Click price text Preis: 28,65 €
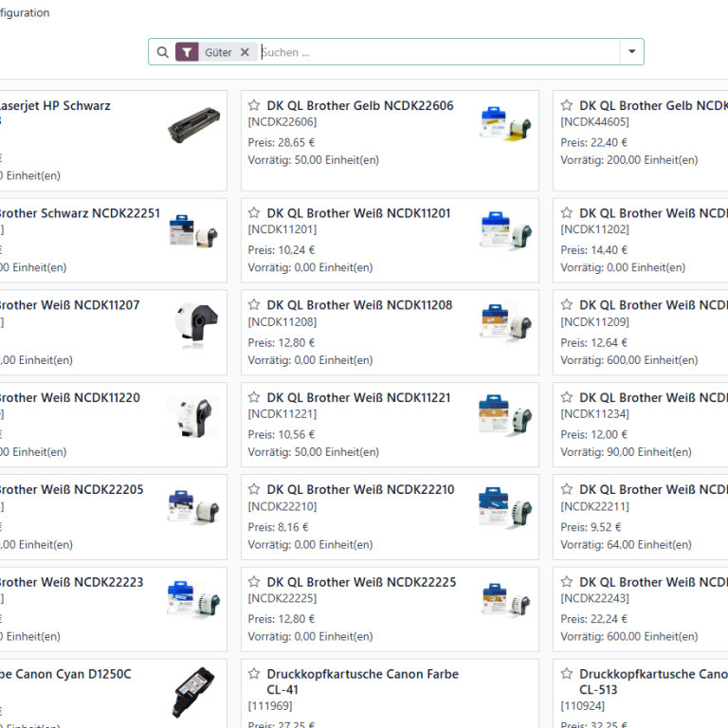Image resolution: width=728 pixels, height=728 pixels. pyautogui.click(x=281, y=142)
